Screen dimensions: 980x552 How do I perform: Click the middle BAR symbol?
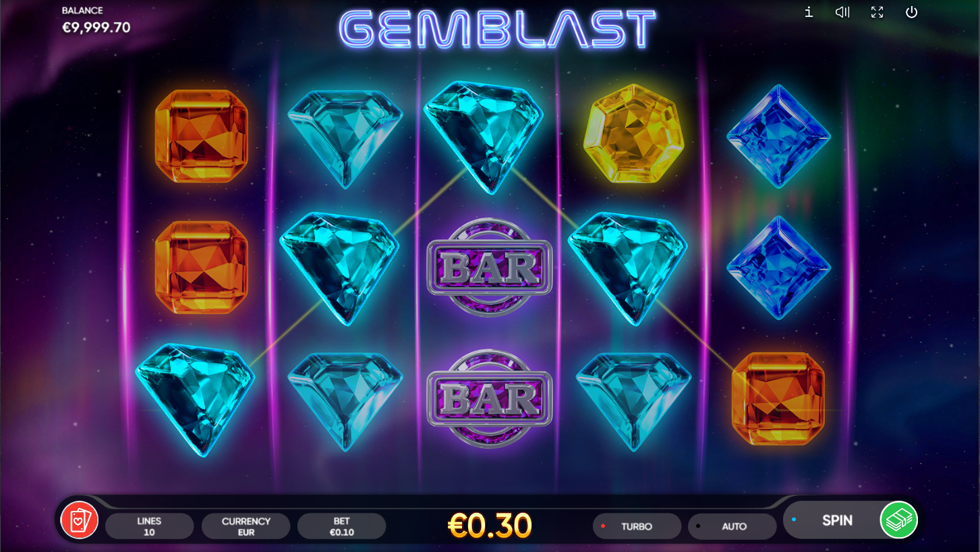tap(490, 267)
